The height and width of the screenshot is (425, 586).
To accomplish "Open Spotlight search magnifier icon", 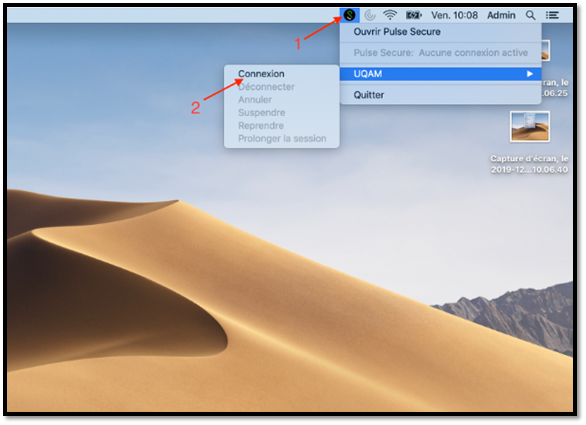I will pyautogui.click(x=530, y=15).
